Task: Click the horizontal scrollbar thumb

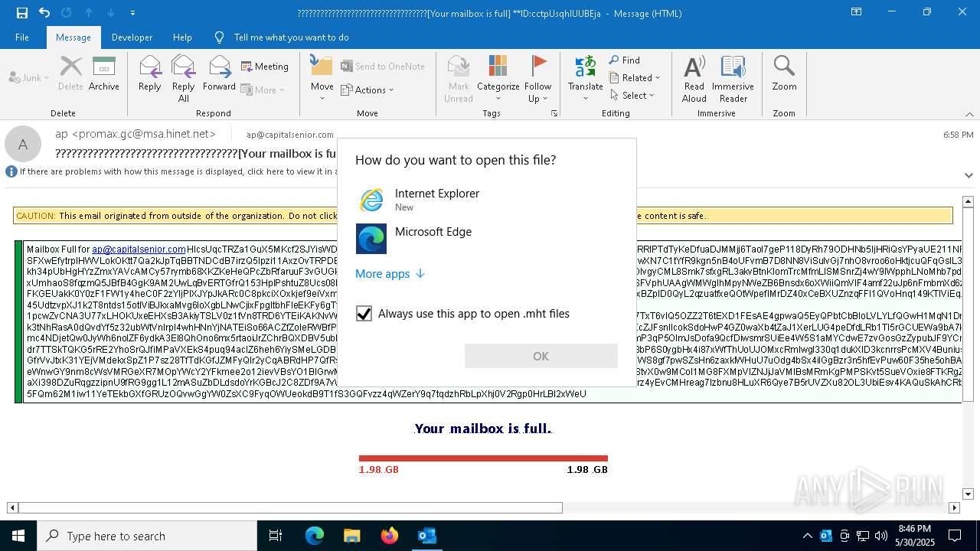Action: (x=290, y=507)
